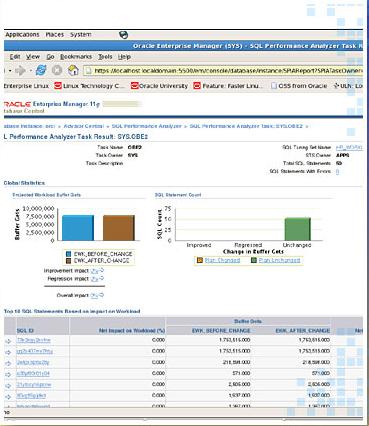Open the Help menu

(124, 57)
